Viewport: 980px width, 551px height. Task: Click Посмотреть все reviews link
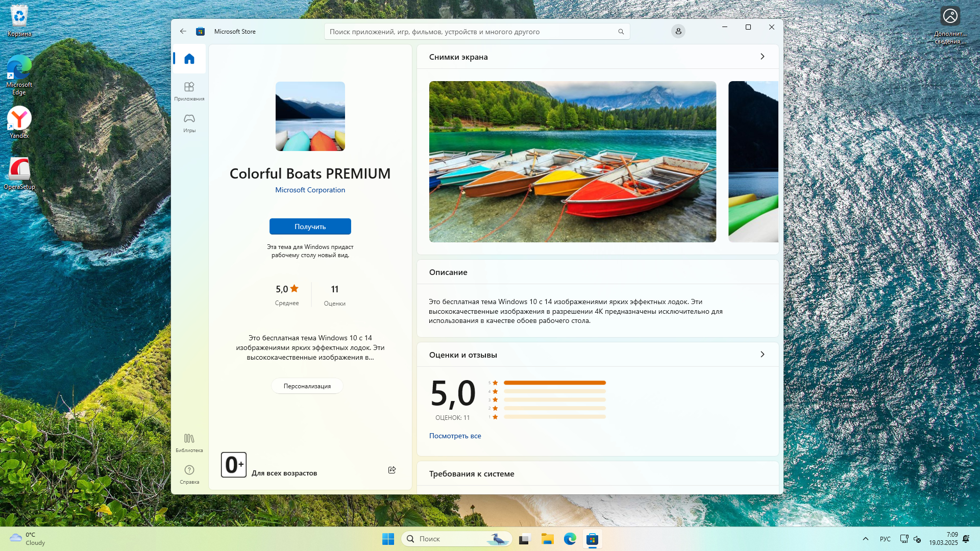455,436
